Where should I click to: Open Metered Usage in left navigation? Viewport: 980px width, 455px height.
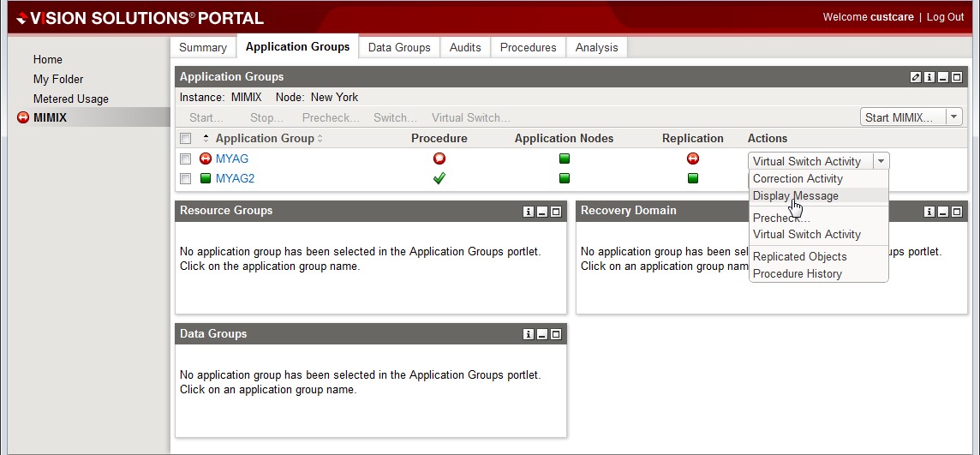pos(70,99)
